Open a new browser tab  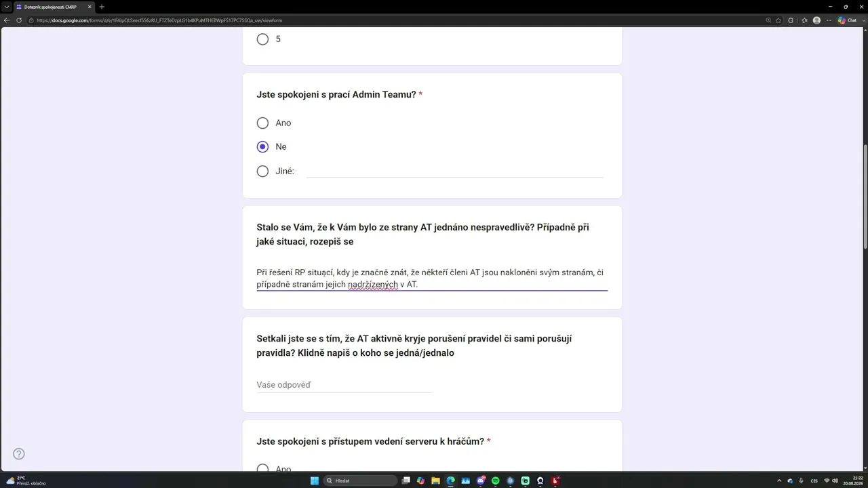coord(102,7)
